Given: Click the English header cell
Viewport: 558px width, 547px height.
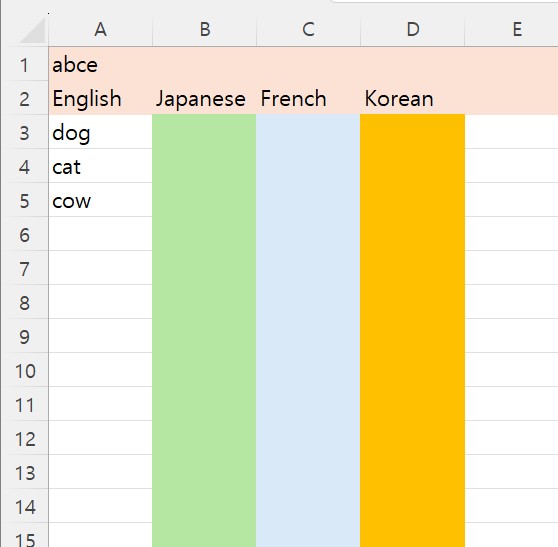Looking at the screenshot, I should pyautogui.click(x=101, y=98).
